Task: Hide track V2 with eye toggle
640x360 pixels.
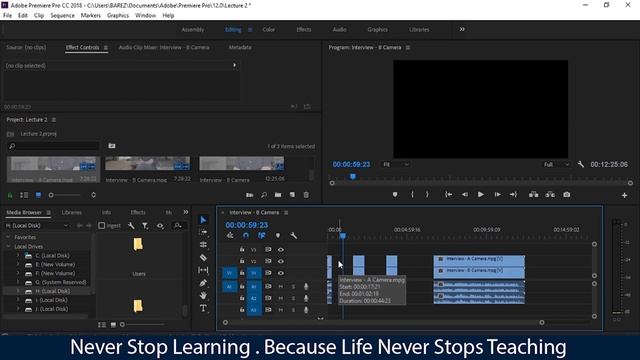Action: tap(281, 261)
